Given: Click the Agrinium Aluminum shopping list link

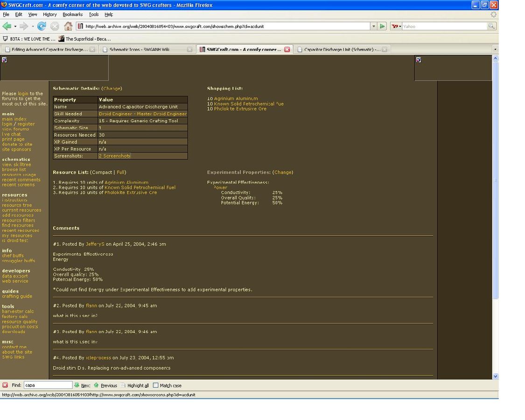Looking at the screenshot, I should click(x=236, y=98).
